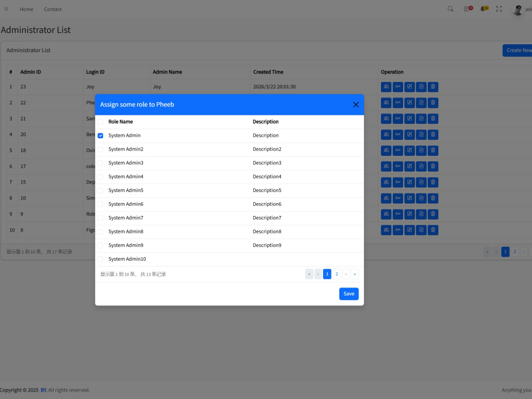The height and width of the screenshot is (399, 532).
Task: Check the System Admin4 role checkbox
Action: (x=101, y=177)
